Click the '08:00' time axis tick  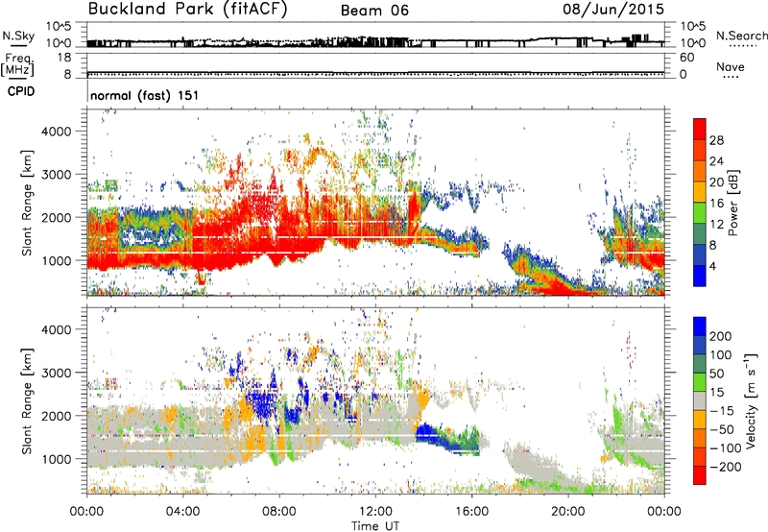pos(279,512)
